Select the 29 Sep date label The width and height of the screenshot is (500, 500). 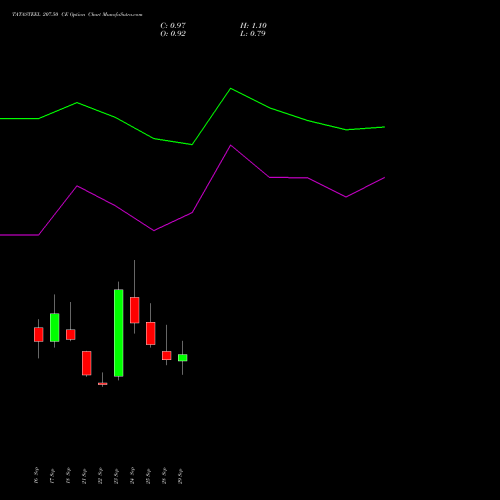coord(180,476)
